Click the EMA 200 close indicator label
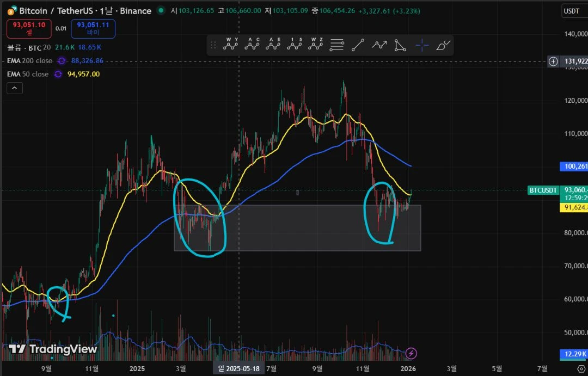The width and height of the screenshot is (588, 376). (29, 61)
